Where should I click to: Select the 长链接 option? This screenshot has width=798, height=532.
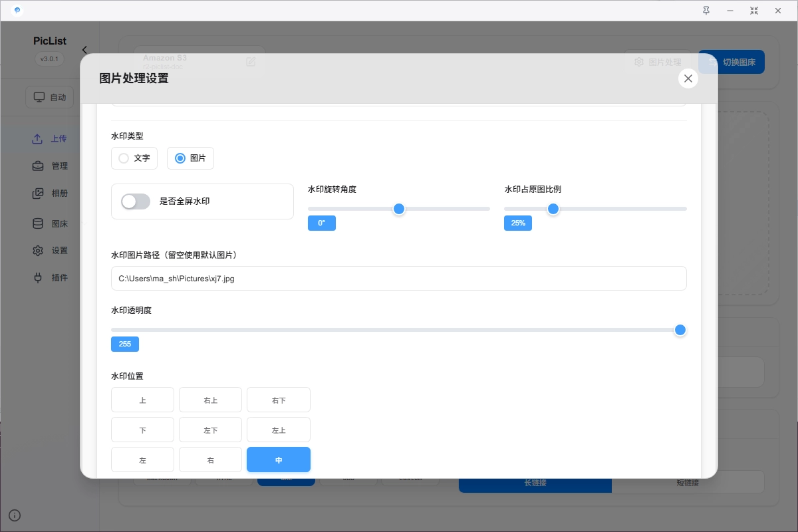click(x=535, y=482)
